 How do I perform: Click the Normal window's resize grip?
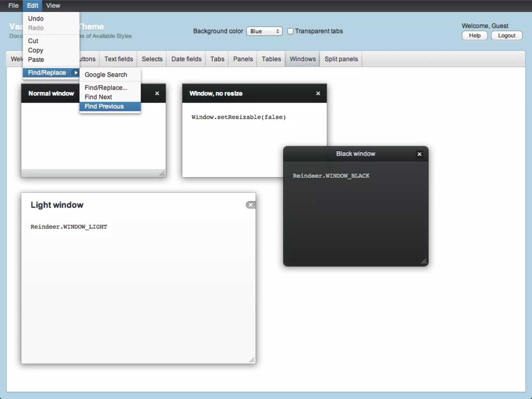(x=162, y=174)
